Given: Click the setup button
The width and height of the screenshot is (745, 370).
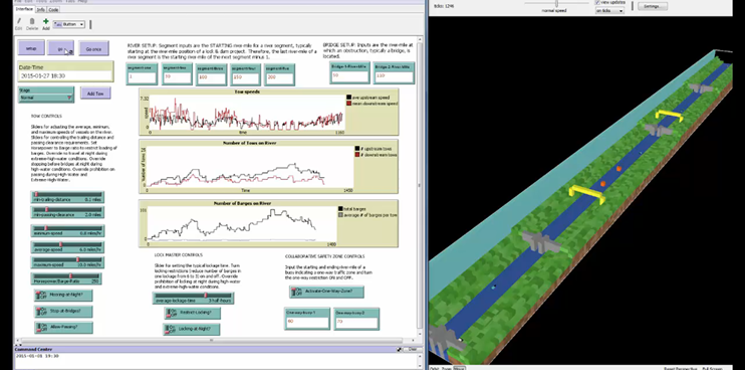Looking at the screenshot, I should coord(31,48).
